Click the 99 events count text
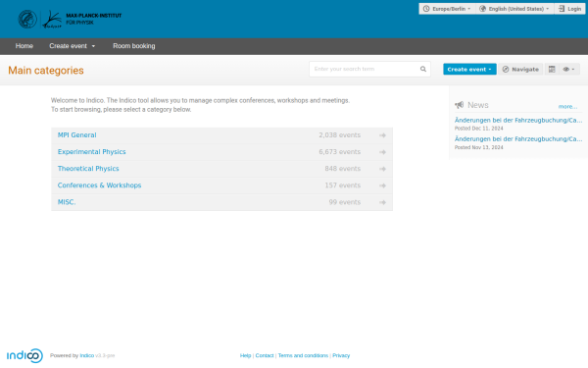Screen dimensions: 588x368 click(345, 202)
